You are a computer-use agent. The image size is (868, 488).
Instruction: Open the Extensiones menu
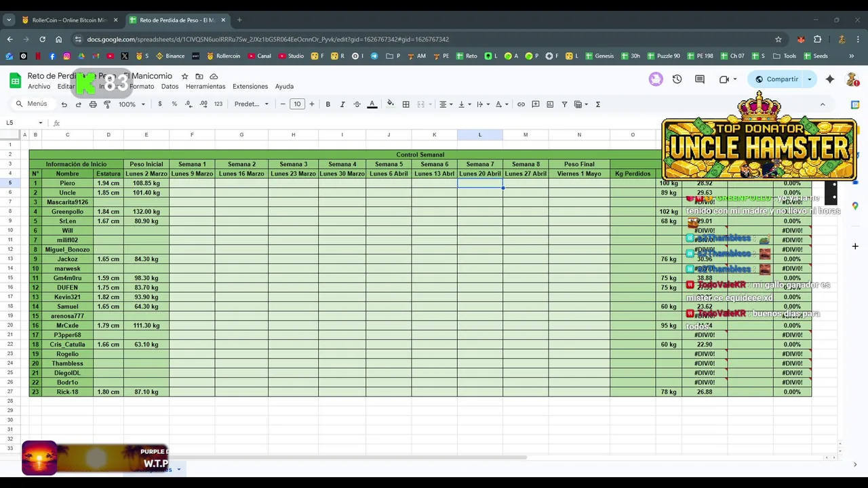pyautogui.click(x=250, y=87)
